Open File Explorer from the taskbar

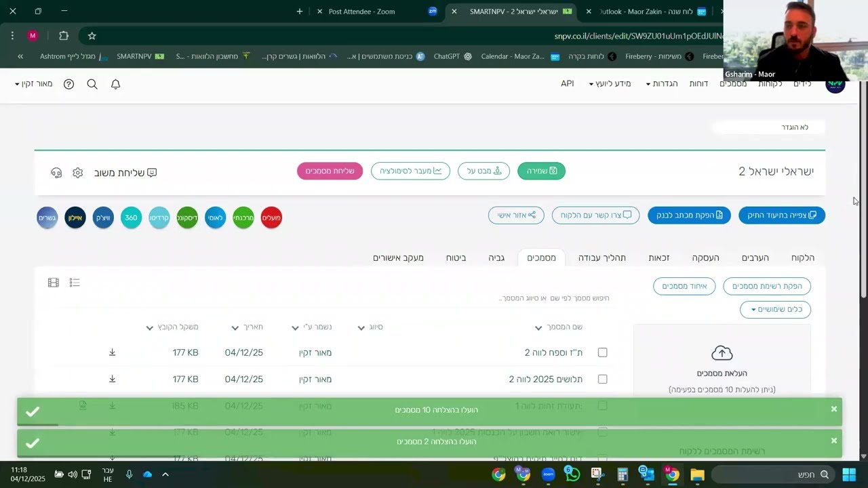coord(697,474)
